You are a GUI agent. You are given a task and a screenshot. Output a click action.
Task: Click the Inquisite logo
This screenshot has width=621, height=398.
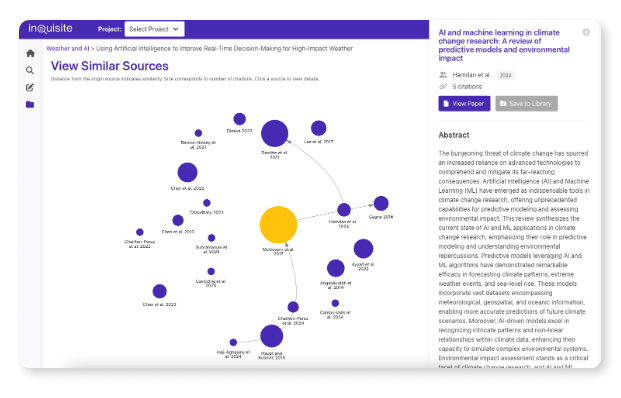(50, 29)
